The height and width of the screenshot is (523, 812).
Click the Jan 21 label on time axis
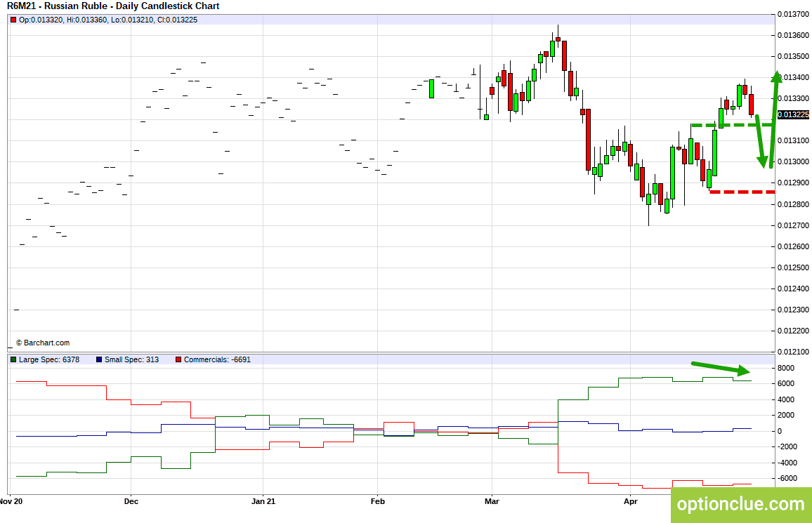coord(263,501)
